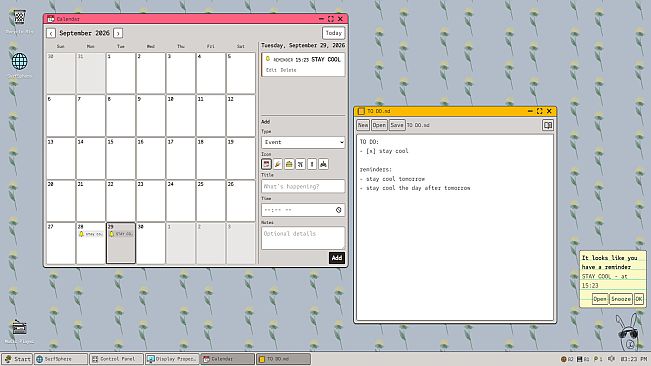Click the Add button in Calendar
This screenshot has height=366, width=651.
[x=337, y=258]
